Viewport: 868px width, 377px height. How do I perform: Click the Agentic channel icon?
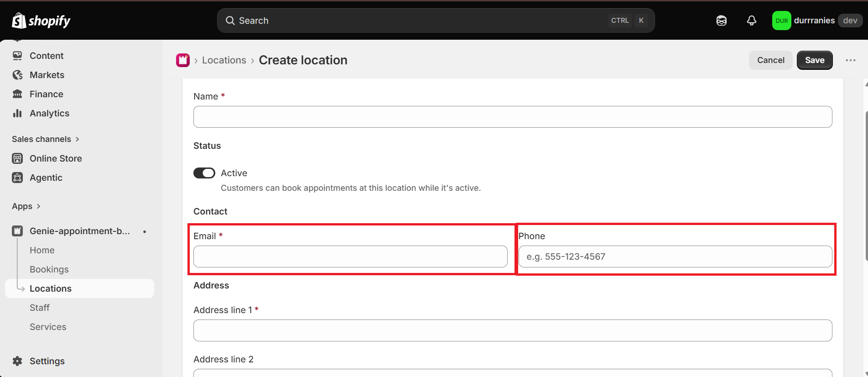coord(17,178)
